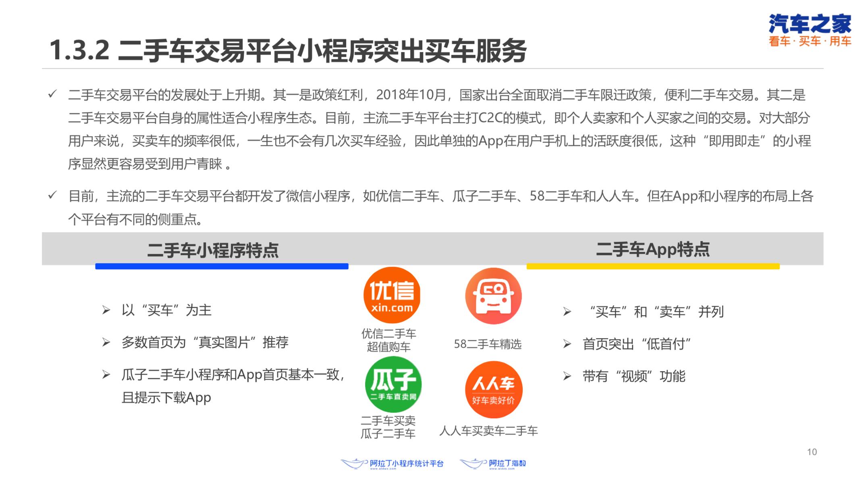Click the second checkmark bullet before 目前

click(x=52, y=195)
